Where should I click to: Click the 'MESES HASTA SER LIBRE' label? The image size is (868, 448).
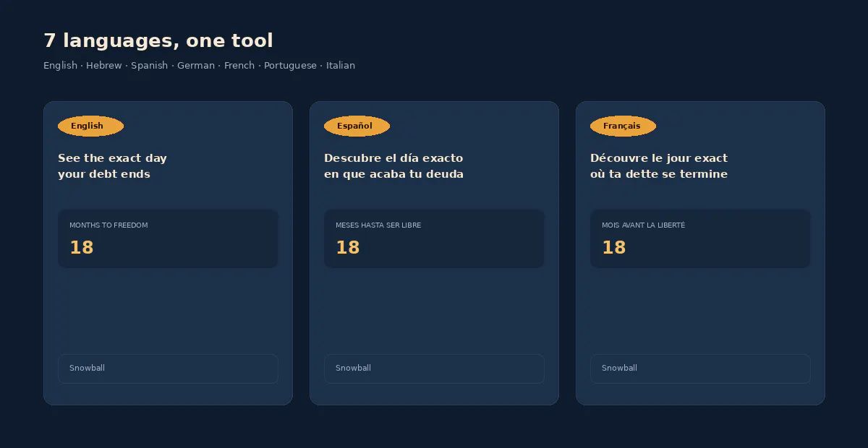pos(378,225)
